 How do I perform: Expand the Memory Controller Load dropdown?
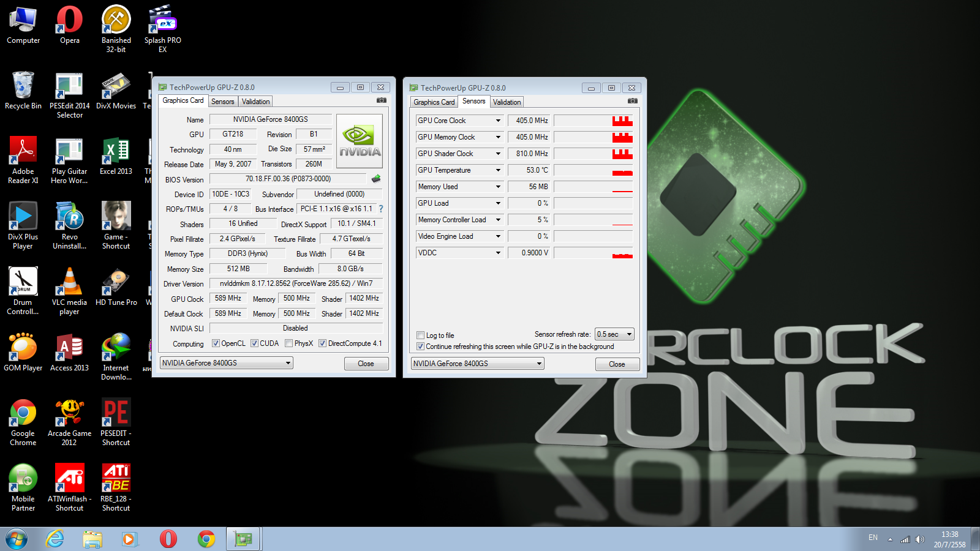coord(498,220)
